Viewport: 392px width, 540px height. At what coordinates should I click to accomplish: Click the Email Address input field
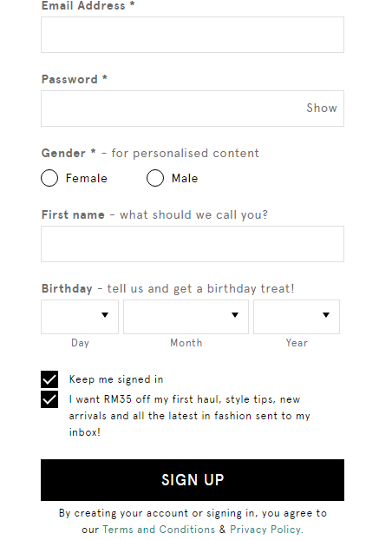point(193,35)
